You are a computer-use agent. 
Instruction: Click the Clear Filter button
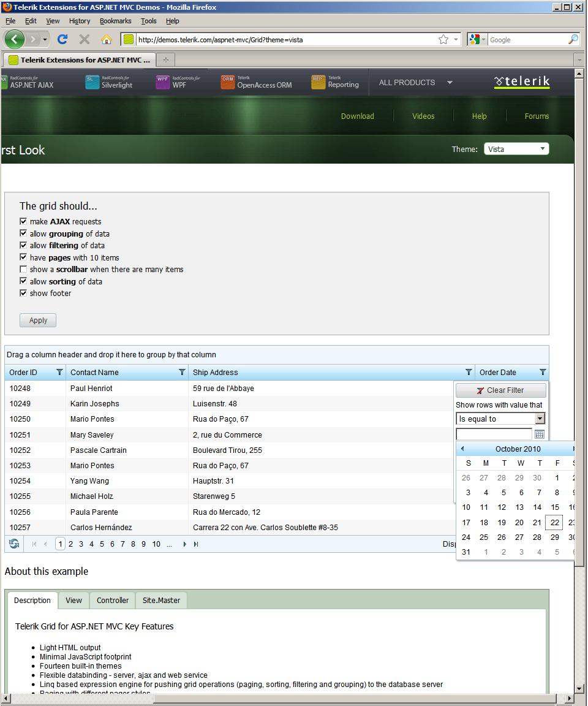pyautogui.click(x=501, y=390)
